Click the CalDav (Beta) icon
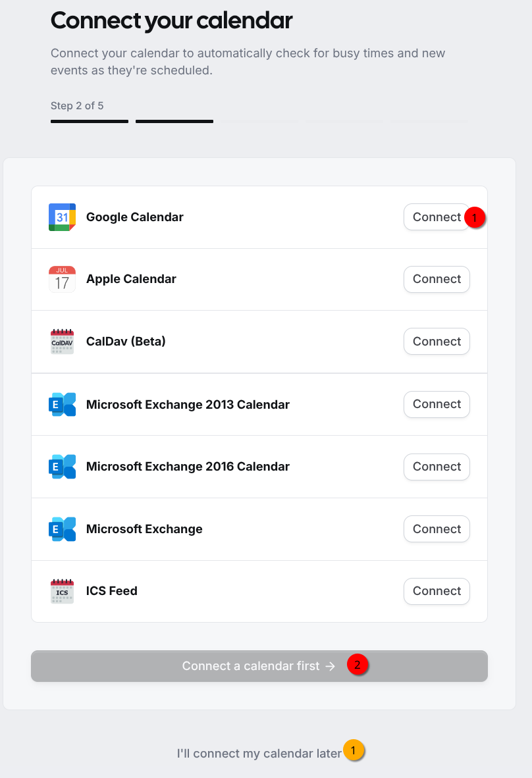 click(x=62, y=342)
